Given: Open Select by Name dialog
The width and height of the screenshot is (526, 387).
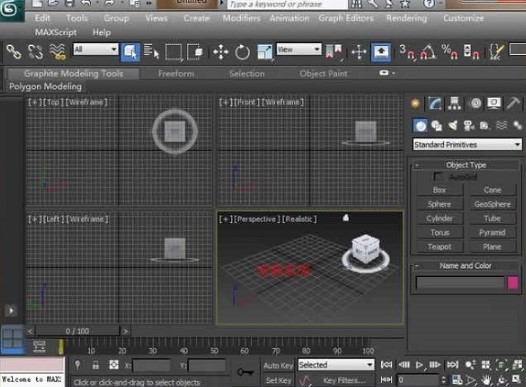Looking at the screenshot, I should tap(151, 51).
